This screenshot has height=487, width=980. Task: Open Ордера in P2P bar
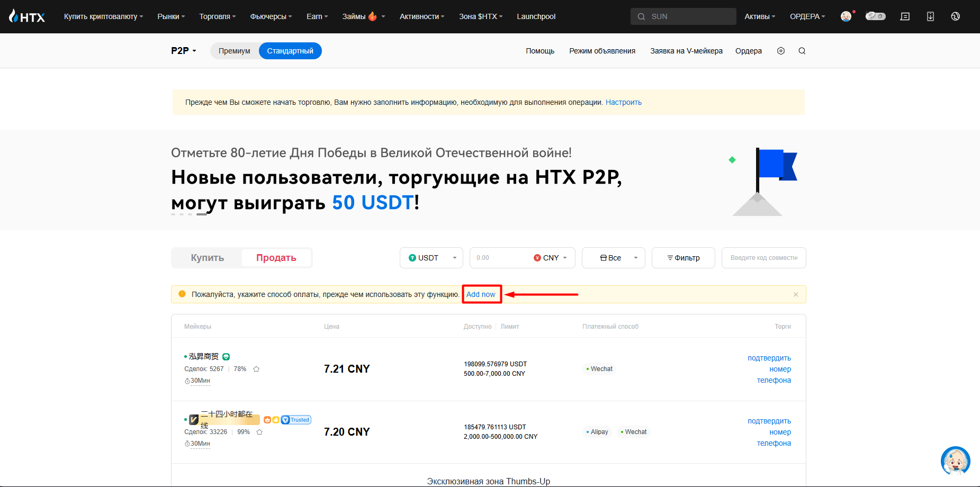point(749,51)
